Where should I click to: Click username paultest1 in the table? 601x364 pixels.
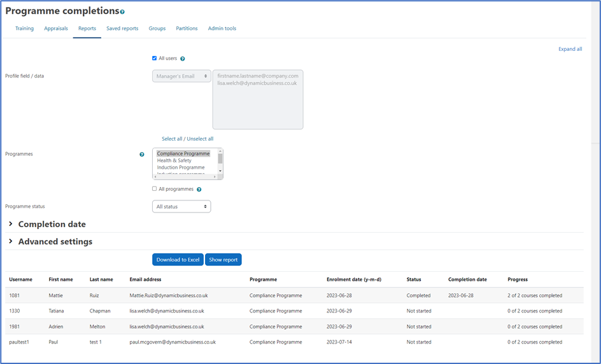point(19,342)
